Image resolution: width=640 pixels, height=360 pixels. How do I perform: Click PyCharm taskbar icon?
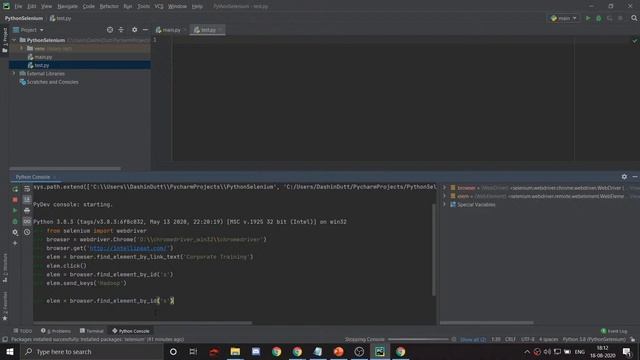[x=380, y=351]
